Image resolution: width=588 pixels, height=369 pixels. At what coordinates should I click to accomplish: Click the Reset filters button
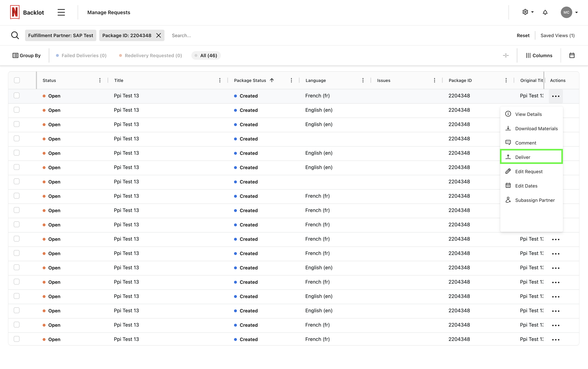point(523,35)
